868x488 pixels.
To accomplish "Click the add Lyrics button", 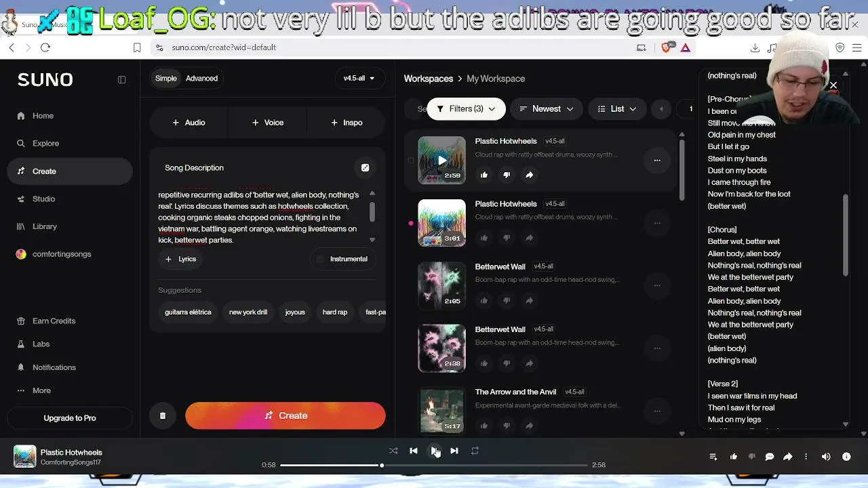I will coord(181,259).
